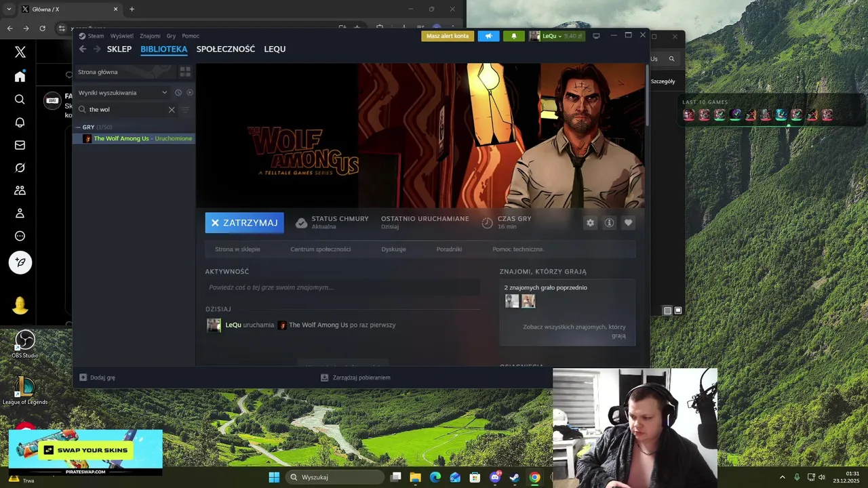
Task: Expand the 'Wyniki wyszukiwania' dropdown
Action: tap(123, 93)
